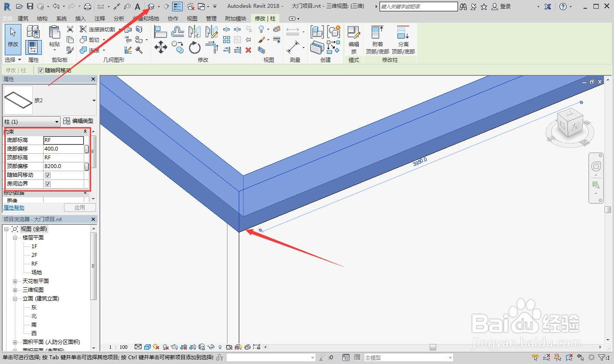The image size is (614, 364).
Task: Click the Cut scissors icon
Action: coord(70,29)
